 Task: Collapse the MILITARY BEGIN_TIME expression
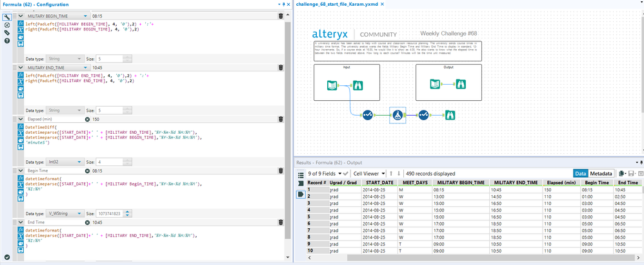21,16
